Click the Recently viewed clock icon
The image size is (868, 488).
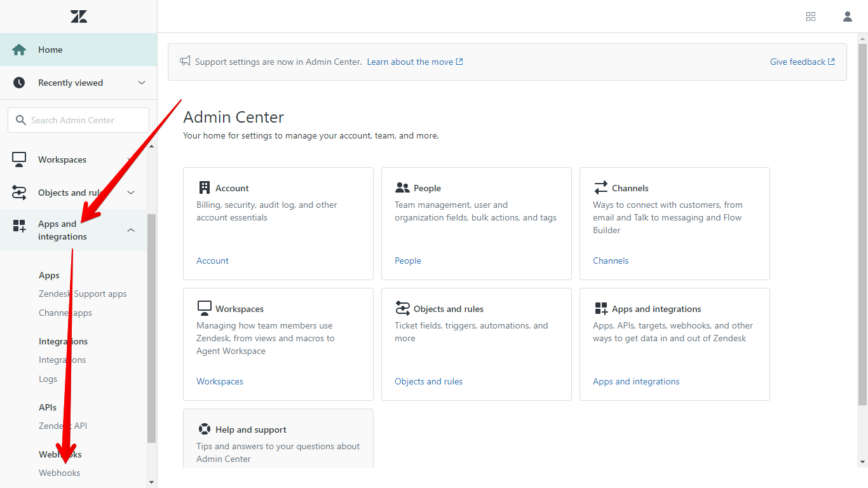click(19, 83)
